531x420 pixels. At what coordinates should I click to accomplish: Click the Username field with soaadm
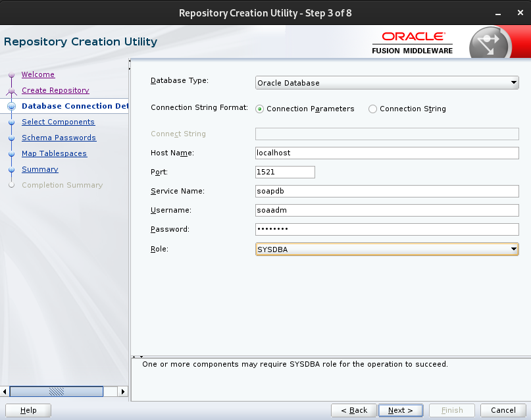pyautogui.click(x=387, y=210)
